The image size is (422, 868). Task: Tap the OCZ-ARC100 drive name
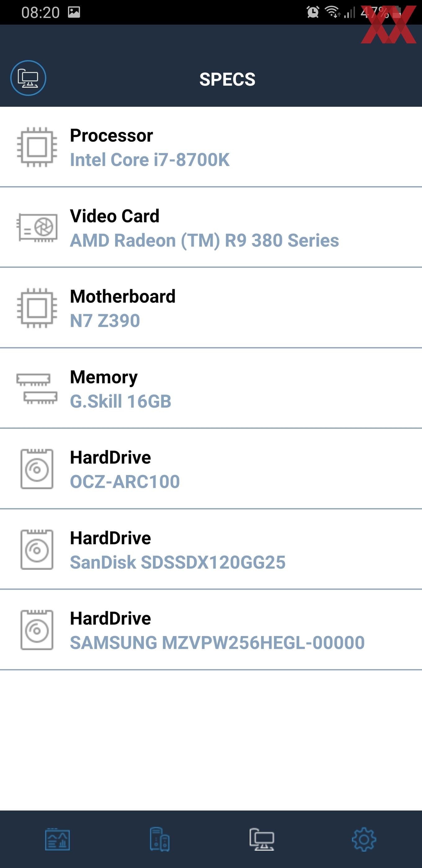(125, 481)
